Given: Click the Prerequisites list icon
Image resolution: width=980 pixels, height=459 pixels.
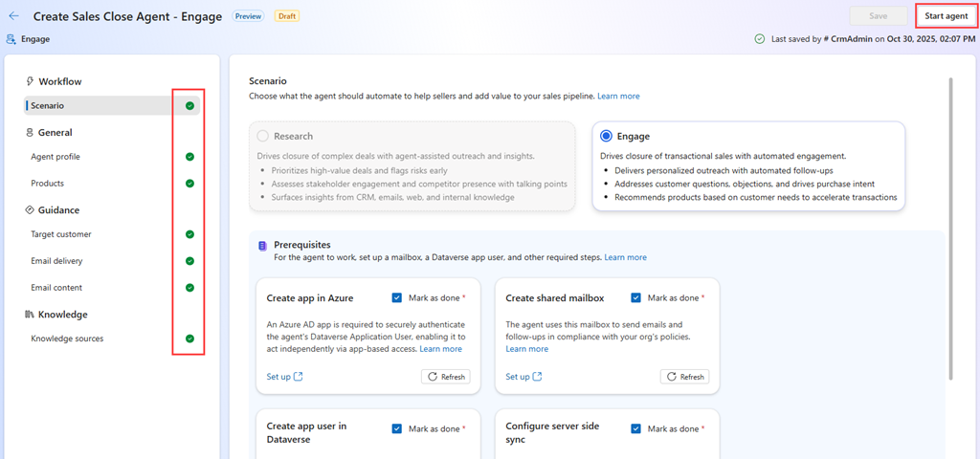Looking at the screenshot, I should pyautogui.click(x=262, y=246).
